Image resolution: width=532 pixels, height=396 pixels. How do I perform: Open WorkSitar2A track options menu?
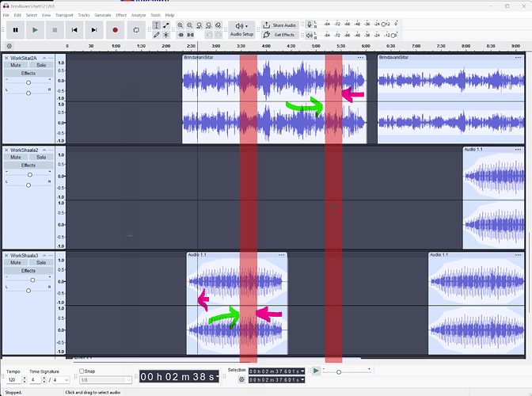click(51, 58)
